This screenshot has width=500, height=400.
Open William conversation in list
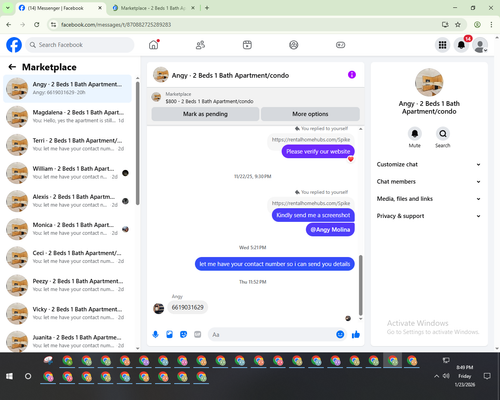tap(68, 173)
